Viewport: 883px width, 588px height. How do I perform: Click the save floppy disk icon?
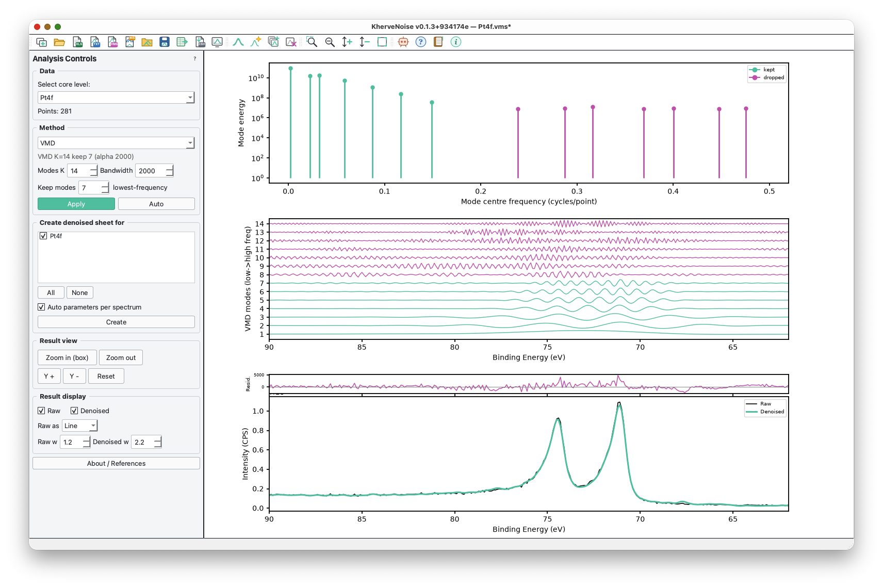(x=165, y=42)
